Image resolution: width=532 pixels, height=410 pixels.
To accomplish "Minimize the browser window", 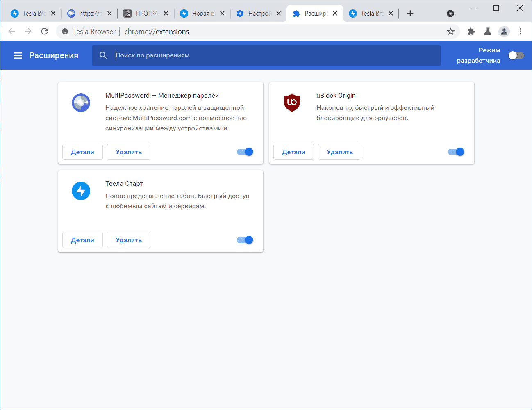I will pyautogui.click(x=473, y=8).
